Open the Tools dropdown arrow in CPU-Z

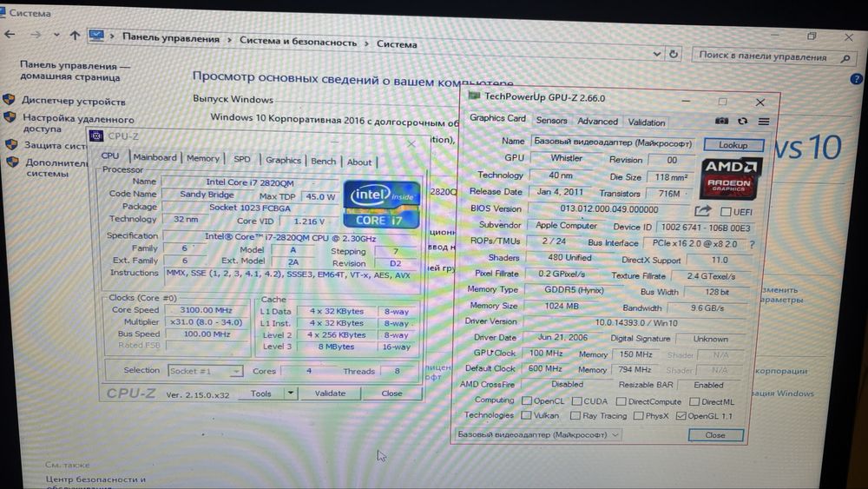tap(290, 393)
